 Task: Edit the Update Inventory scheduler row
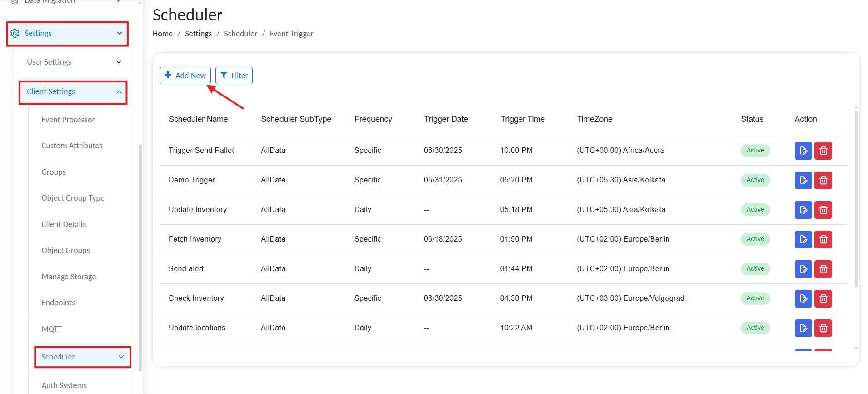point(803,210)
